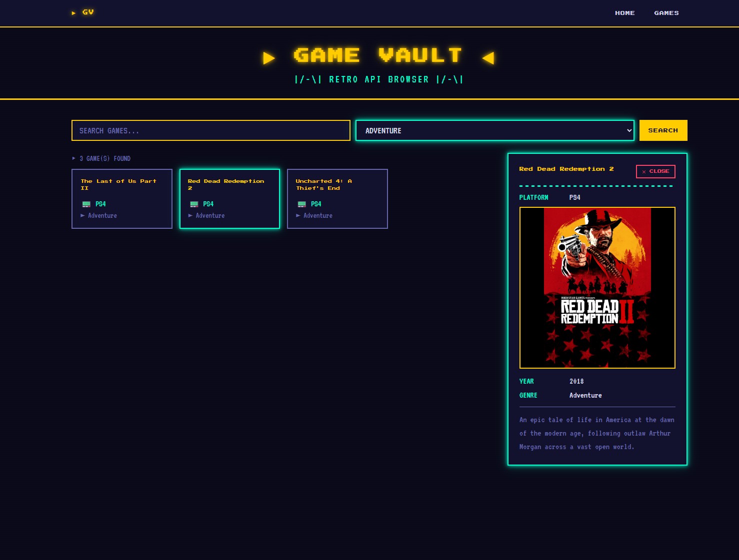Viewport: 739px width, 560px height.
Task: Click console icon on Uncharted 4 card
Action: (301, 204)
